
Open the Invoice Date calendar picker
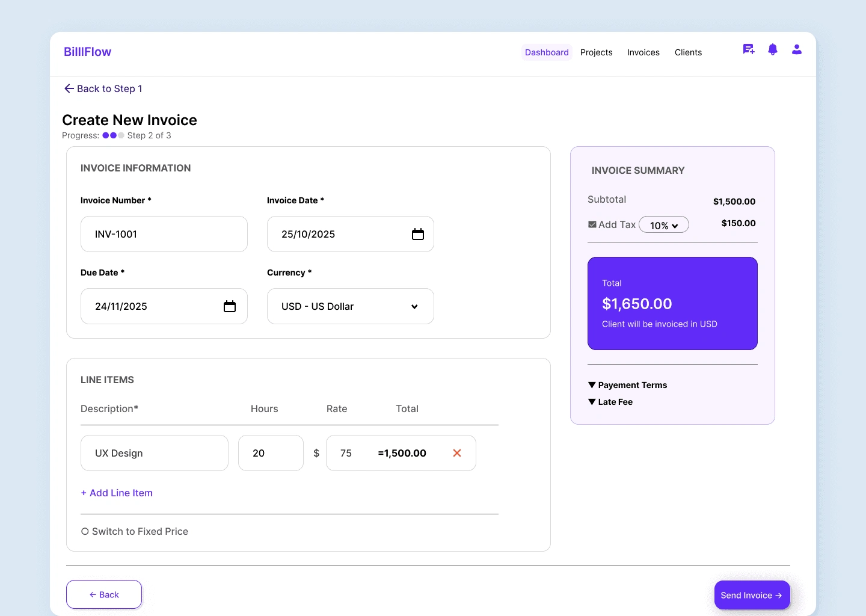(x=418, y=234)
